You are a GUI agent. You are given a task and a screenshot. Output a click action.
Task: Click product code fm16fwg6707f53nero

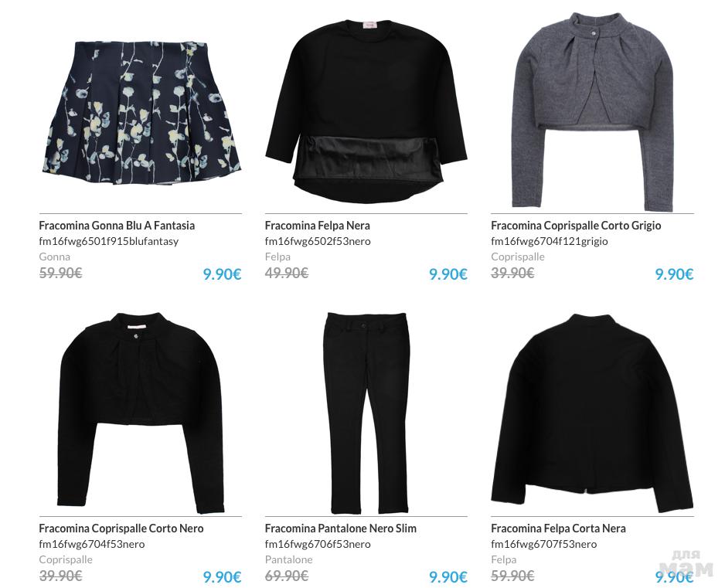click(544, 544)
